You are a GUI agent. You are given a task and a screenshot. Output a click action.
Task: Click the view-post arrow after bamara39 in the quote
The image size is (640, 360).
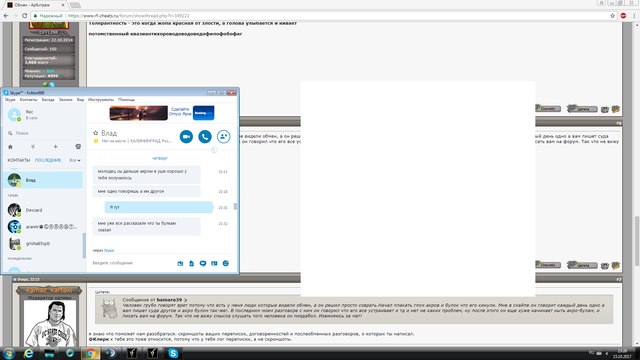[185, 300]
